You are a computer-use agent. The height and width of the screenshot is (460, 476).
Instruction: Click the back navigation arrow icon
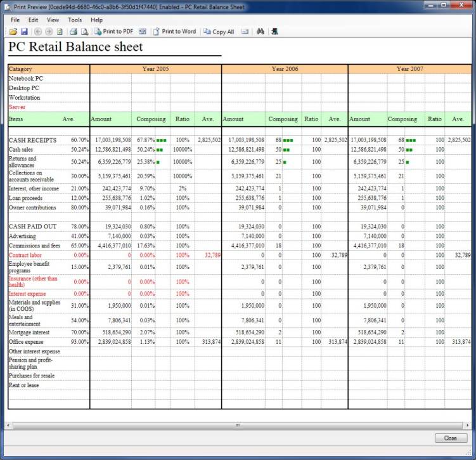(x=38, y=32)
